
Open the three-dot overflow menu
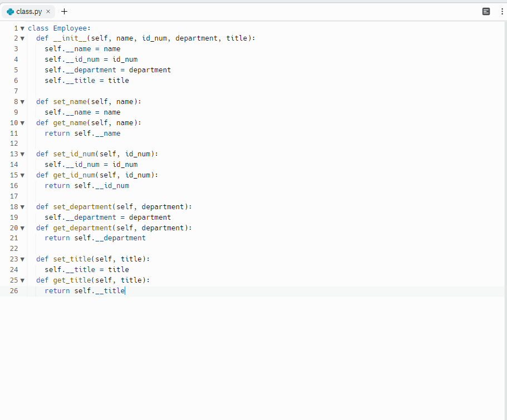(501, 11)
